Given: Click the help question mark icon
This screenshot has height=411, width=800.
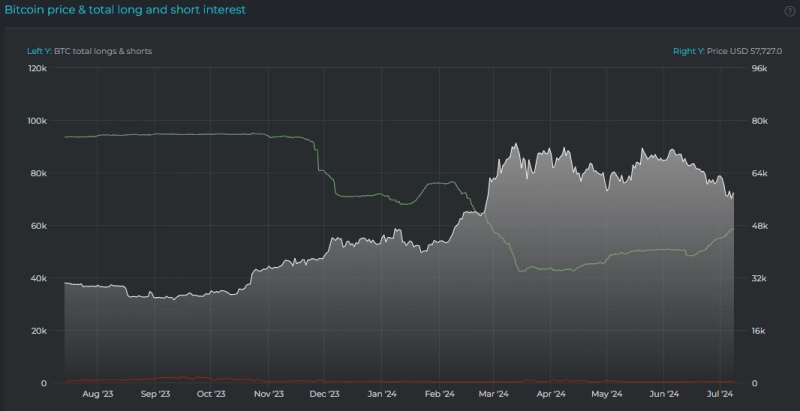Looking at the screenshot, I should (x=788, y=11).
